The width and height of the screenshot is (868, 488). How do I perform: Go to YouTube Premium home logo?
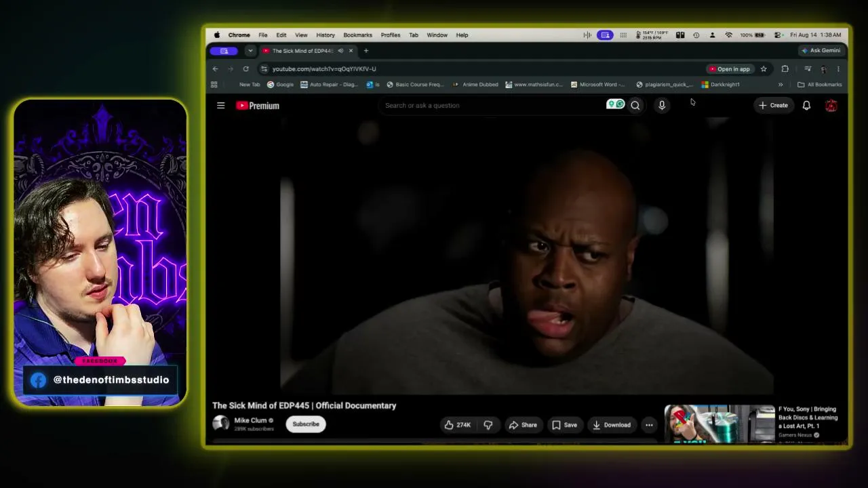258,106
